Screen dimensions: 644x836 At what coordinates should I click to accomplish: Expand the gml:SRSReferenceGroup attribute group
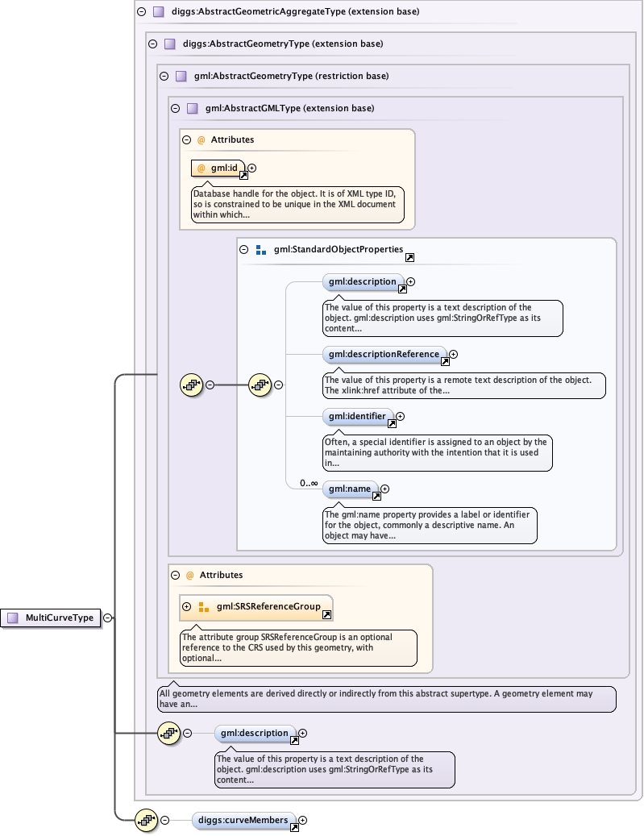coord(187,607)
